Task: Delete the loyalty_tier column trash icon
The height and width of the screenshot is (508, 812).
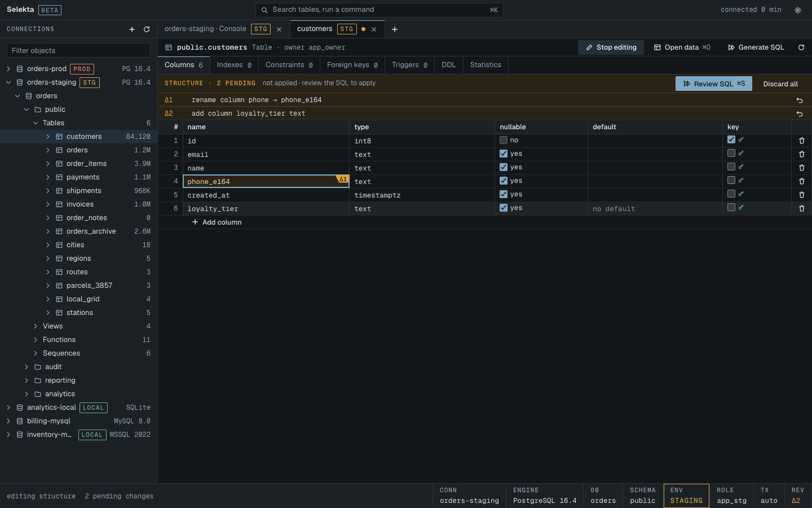Action: [x=802, y=208]
